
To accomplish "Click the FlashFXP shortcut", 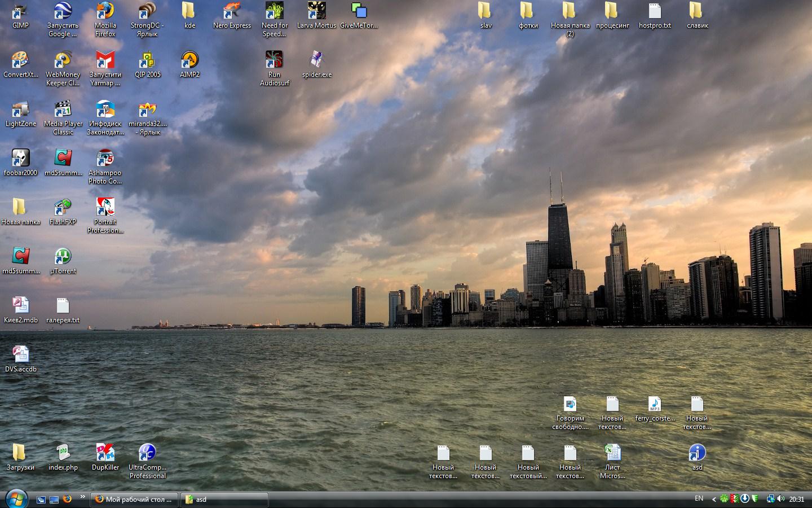I will coord(63,208).
